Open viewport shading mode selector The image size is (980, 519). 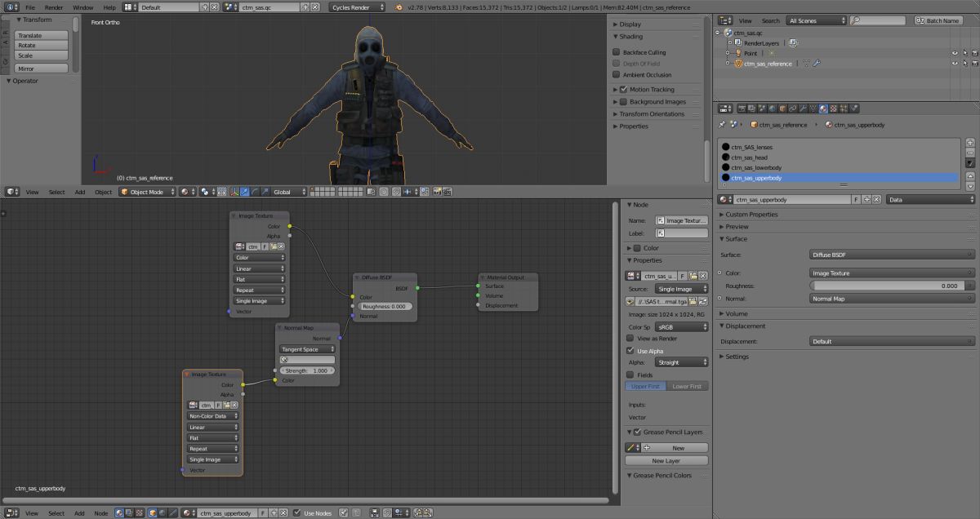[188, 192]
